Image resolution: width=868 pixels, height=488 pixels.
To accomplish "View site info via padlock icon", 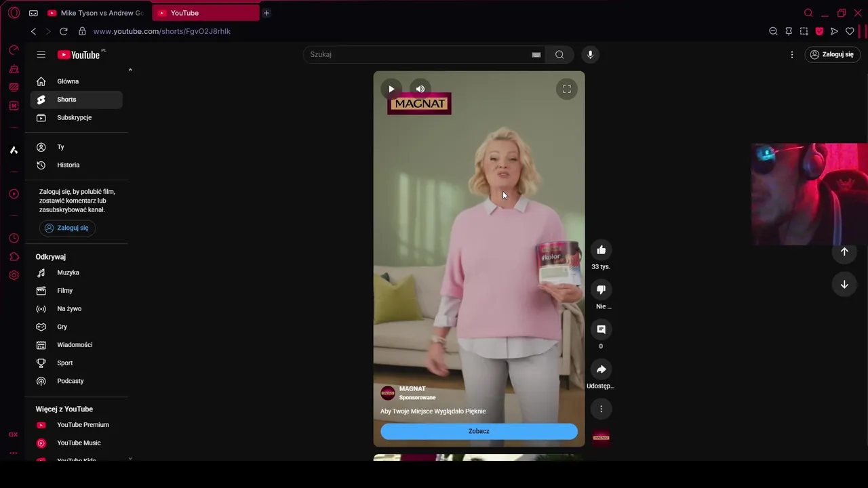I will [x=83, y=31].
